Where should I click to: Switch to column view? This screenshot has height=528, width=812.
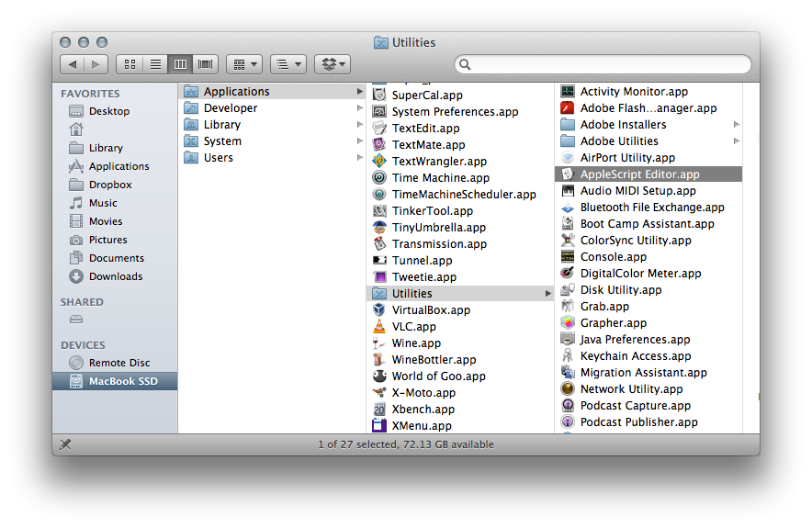[x=180, y=64]
